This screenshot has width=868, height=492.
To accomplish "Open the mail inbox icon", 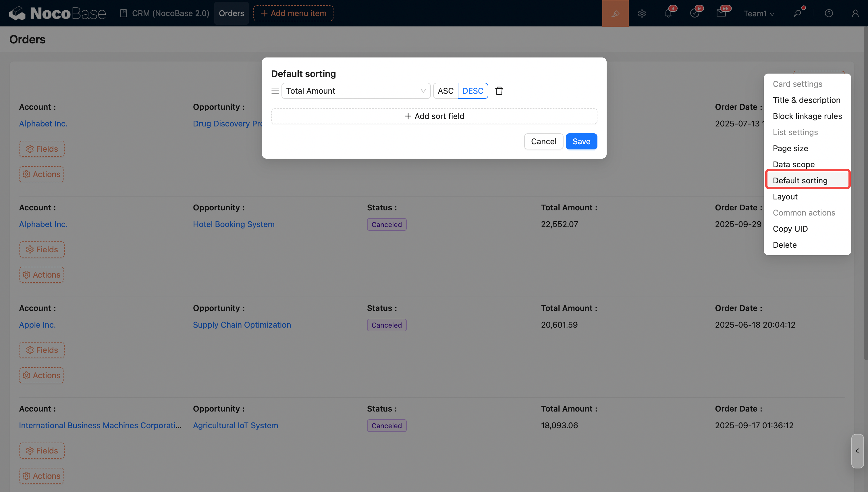I will point(721,13).
